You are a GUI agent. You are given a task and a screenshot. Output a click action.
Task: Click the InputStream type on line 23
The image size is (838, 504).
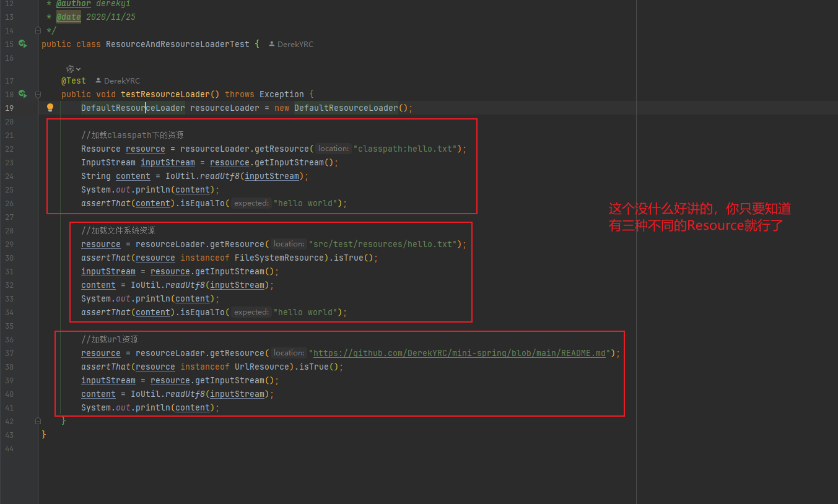(108, 162)
